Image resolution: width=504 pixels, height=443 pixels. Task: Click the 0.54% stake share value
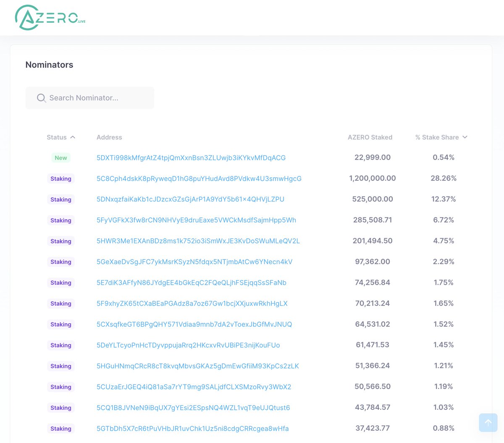pyautogui.click(x=444, y=157)
